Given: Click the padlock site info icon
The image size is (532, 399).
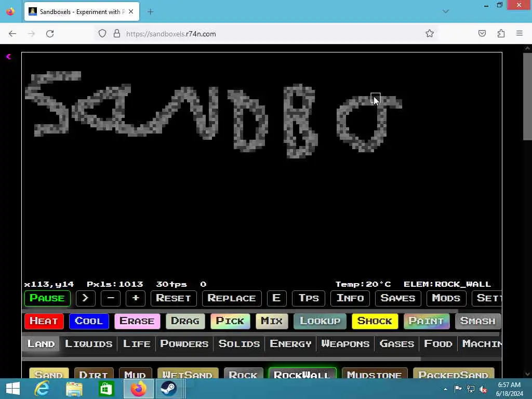Looking at the screenshot, I should tap(117, 34).
